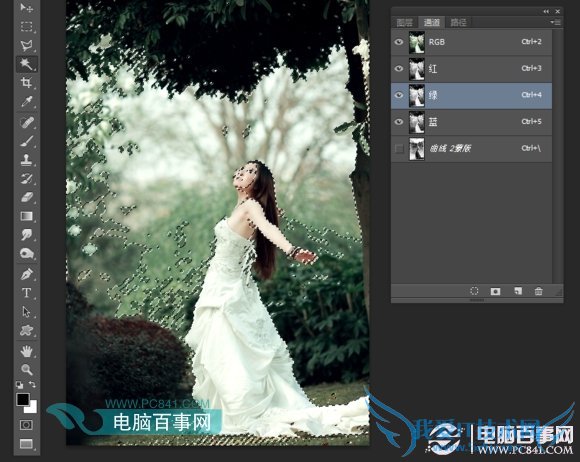
Task: Select the RGB composite channel row
Action: tap(472, 42)
